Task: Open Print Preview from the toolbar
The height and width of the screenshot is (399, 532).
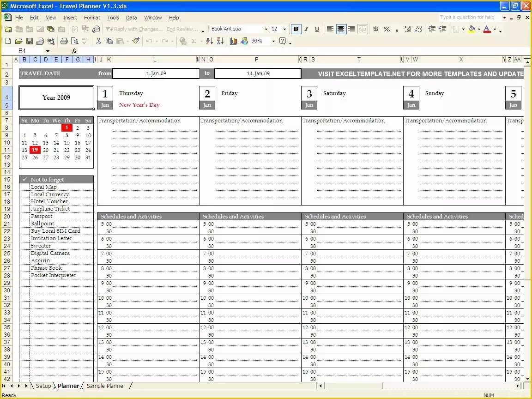Action: (x=74, y=41)
